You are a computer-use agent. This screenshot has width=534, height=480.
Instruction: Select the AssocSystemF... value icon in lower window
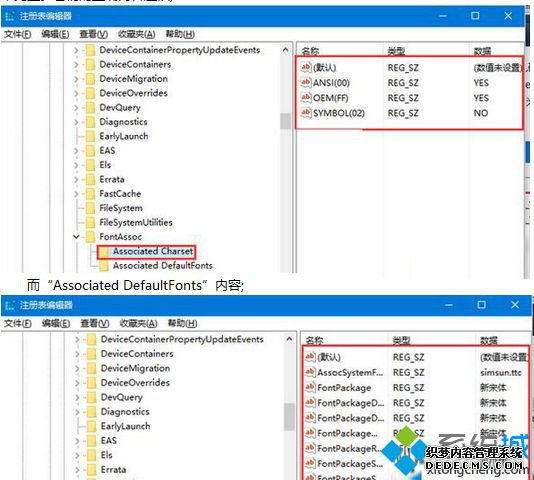[310, 372]
